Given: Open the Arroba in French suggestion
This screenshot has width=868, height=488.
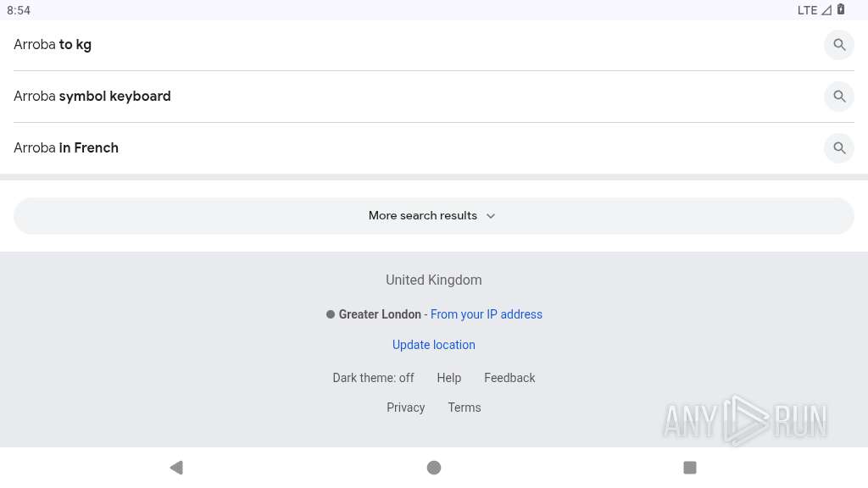Looking at the screenshot, I should pos(433,147).
